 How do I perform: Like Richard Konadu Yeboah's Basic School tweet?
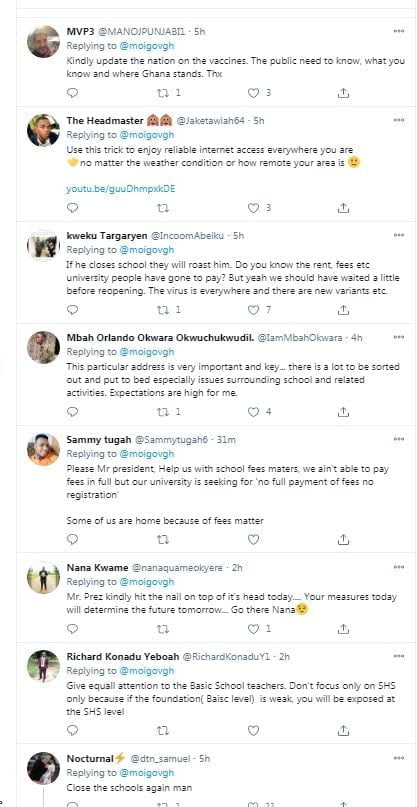tap(253, 731)
